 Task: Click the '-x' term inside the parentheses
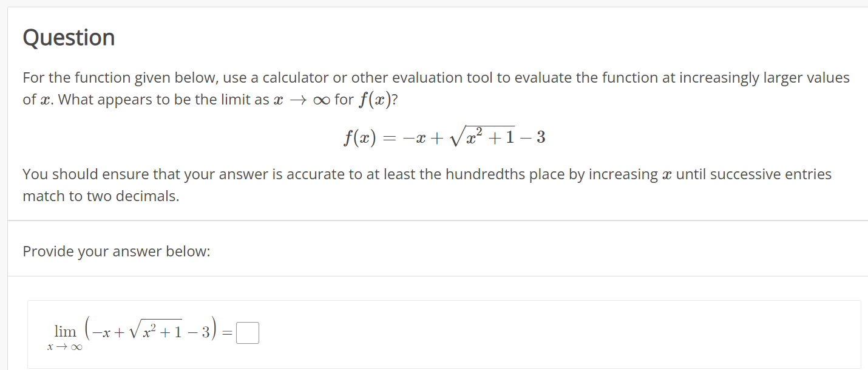pos(102,331)
